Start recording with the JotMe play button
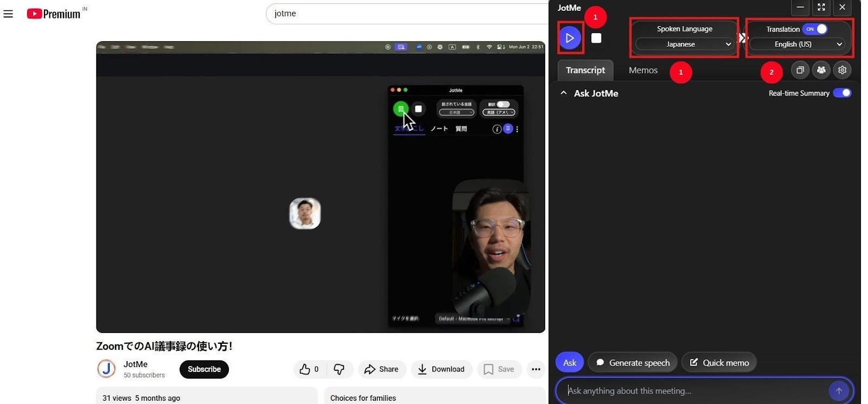 570,38
